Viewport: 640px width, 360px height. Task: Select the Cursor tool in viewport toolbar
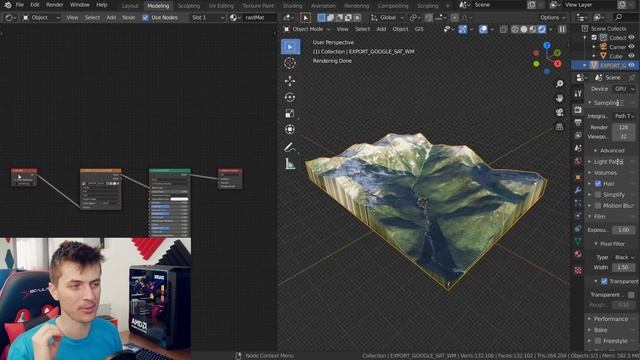290,63
